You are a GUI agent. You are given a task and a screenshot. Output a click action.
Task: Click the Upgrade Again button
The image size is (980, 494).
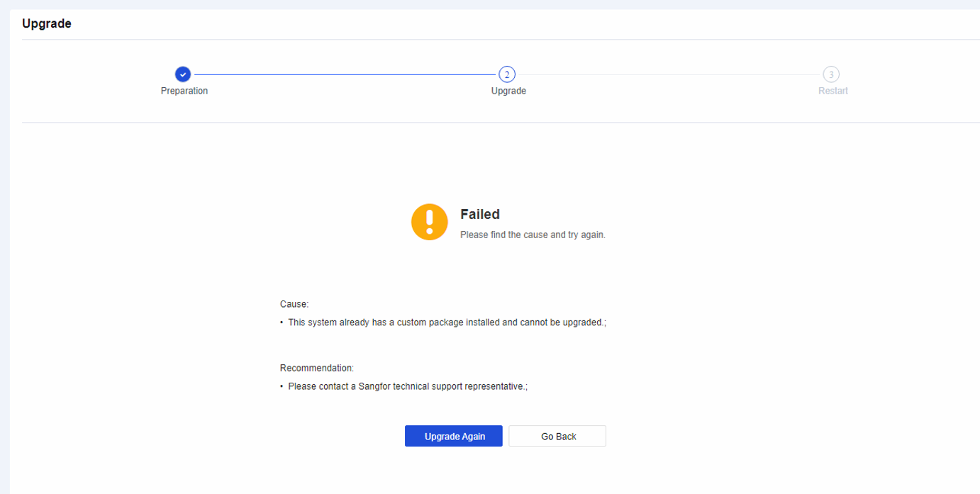coord(454,436)
